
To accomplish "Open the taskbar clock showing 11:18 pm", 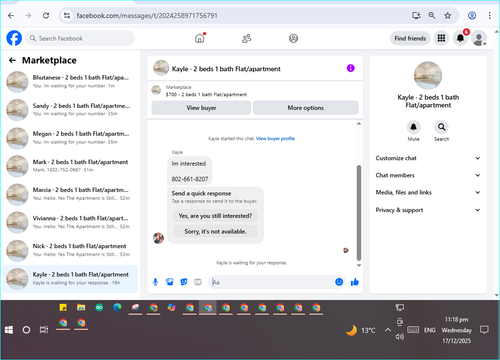I will tap(456, 330).
